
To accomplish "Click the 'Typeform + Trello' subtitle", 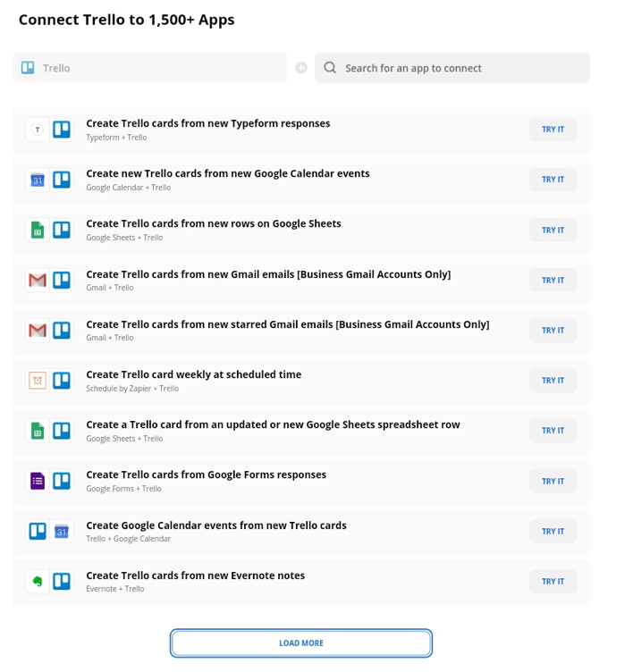I will [116, 138].
